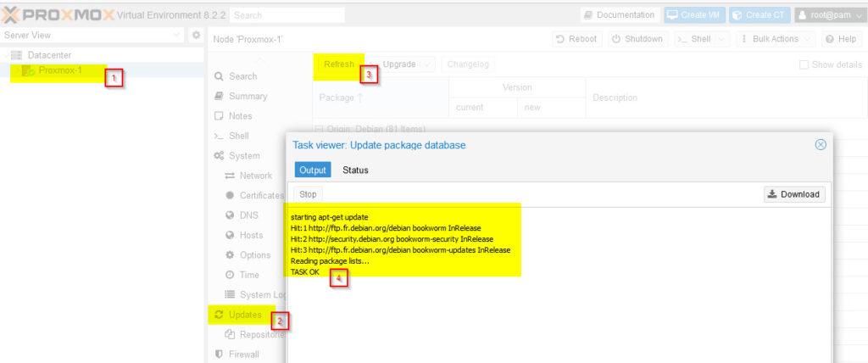
Task: Close the Task viewer dialog
Action: (821, 145)
